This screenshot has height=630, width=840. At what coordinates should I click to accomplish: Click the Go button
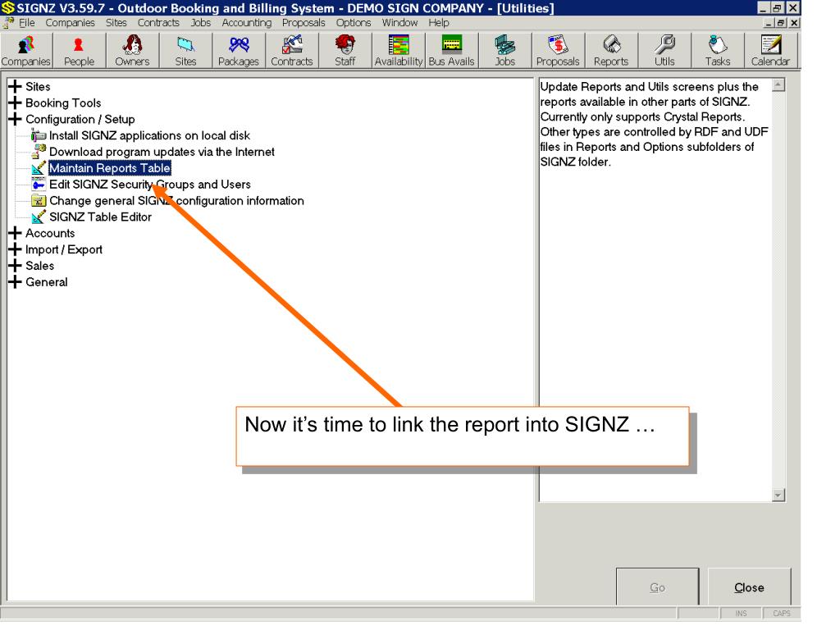pyautogui.click(x=657, y=587)
